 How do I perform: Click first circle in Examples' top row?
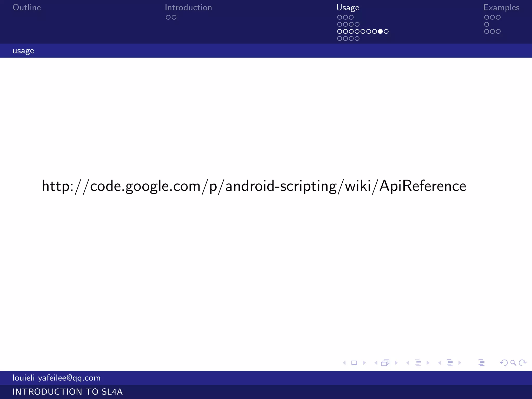pos(487,17)
